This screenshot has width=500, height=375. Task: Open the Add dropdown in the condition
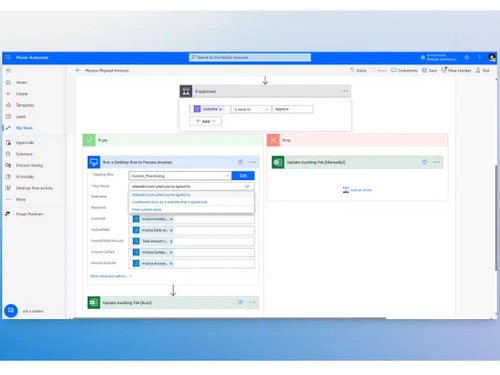click(x=205, y=121)
